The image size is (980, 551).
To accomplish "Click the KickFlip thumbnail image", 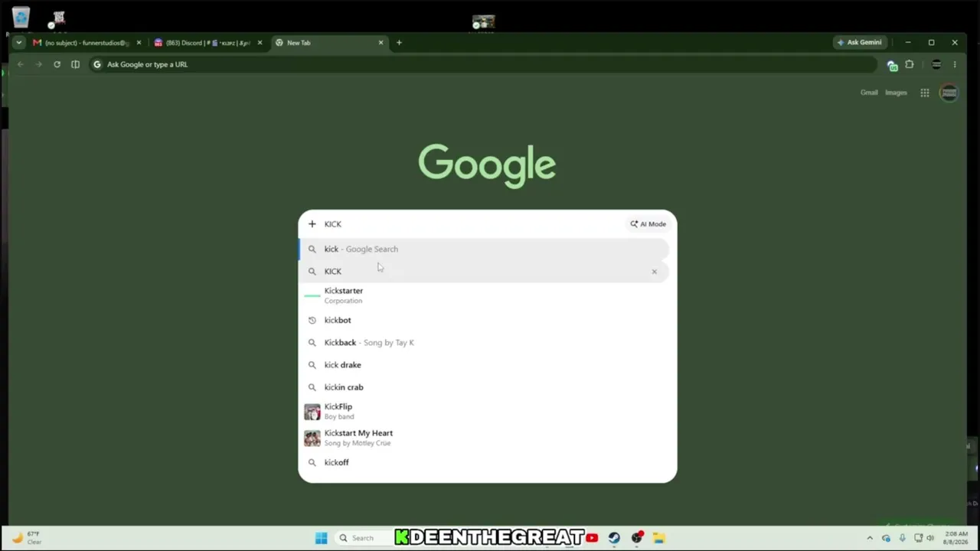I will [x=312, y=412].
